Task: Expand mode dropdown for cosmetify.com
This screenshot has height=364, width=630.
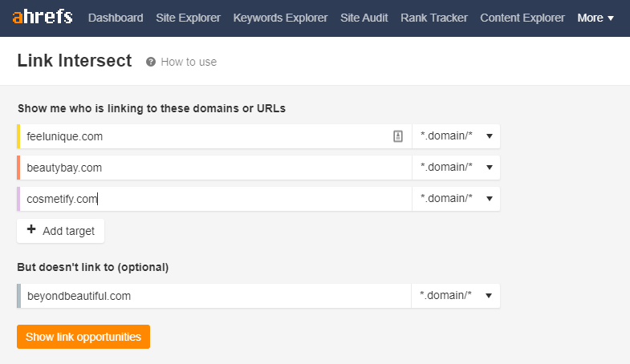Action: [x=456, y=199]
